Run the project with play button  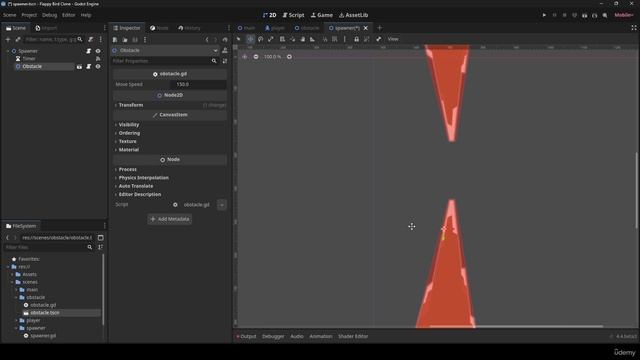point(544,15)
